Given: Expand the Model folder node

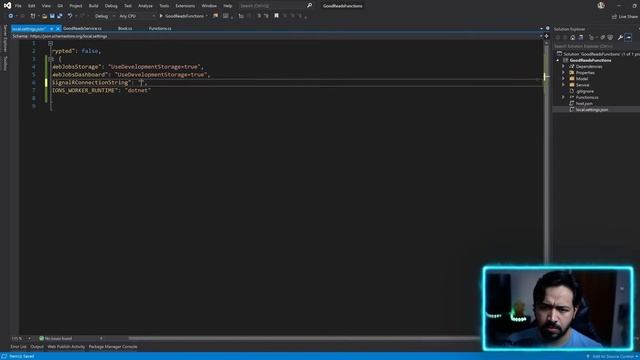Looking at the screenshot, I should 563,79.
